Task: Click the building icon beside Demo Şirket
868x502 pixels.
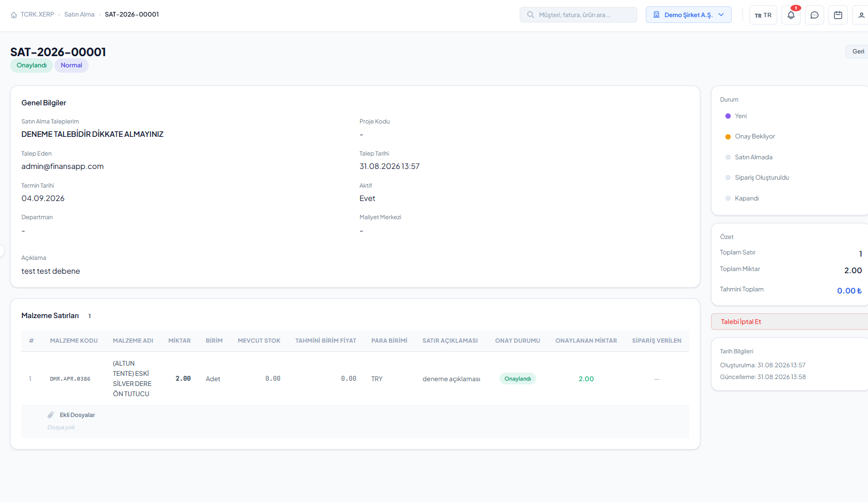Action: point(656,15)
